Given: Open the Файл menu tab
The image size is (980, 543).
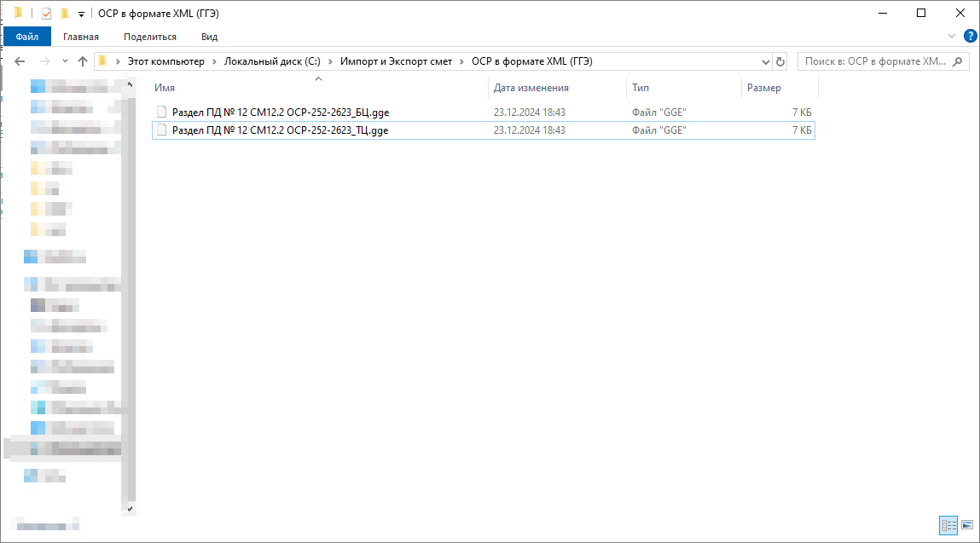Looking at the screenshot, I should coord(26,37).
